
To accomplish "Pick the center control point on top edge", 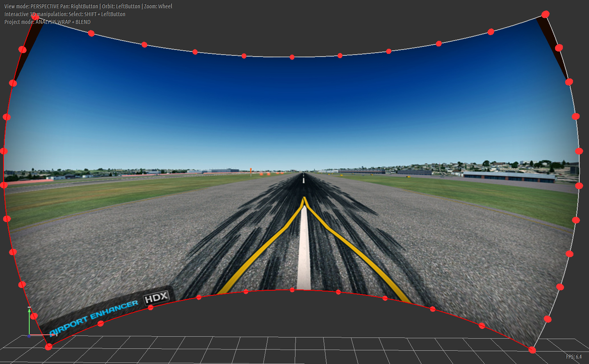I will pos(292,57).
